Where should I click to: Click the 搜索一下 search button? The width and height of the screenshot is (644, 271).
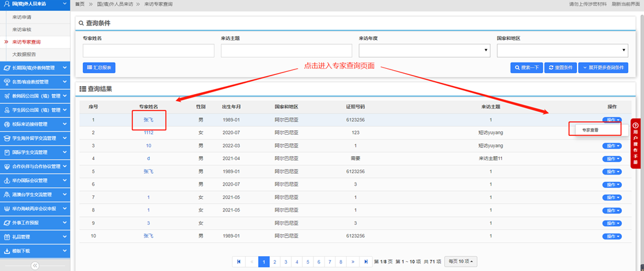tap(527, 68)
